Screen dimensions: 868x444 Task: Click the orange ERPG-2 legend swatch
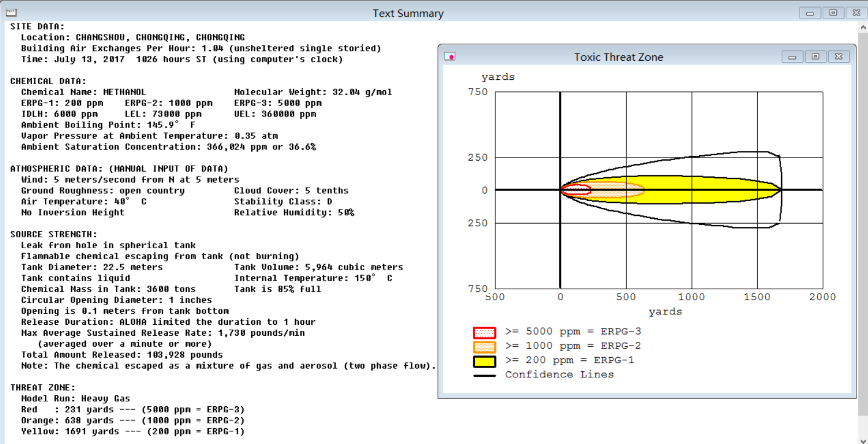click(x=485, y=347)
